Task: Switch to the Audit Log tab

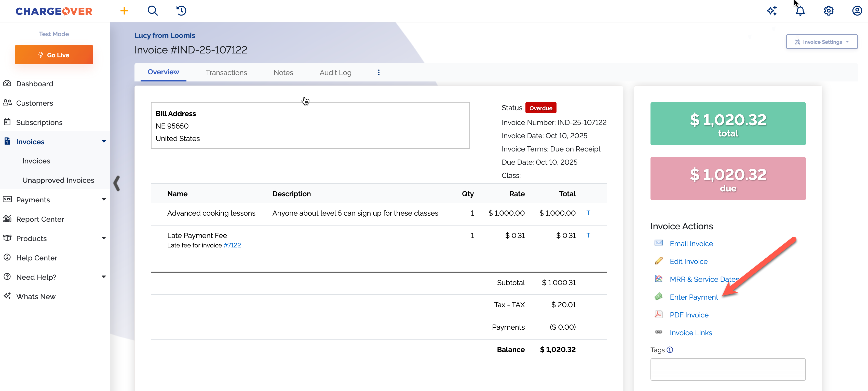Action: (335, 72)
